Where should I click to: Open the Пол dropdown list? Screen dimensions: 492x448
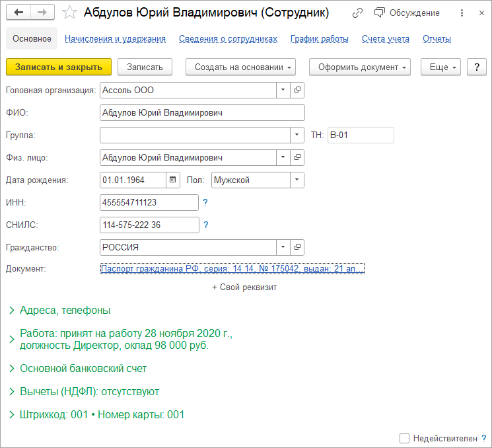click(x=297, y=180)
